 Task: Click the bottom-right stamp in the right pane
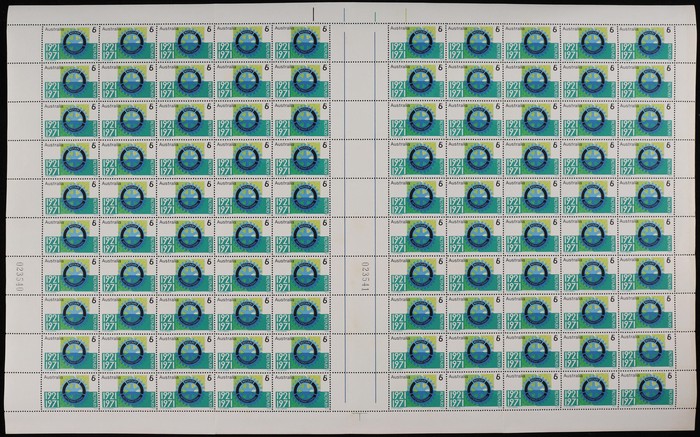(644, 390)
